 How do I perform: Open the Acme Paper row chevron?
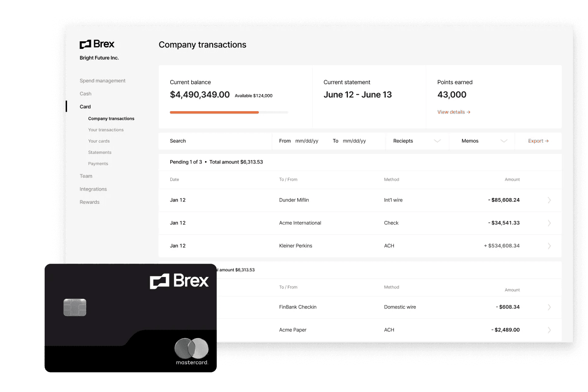549,330
